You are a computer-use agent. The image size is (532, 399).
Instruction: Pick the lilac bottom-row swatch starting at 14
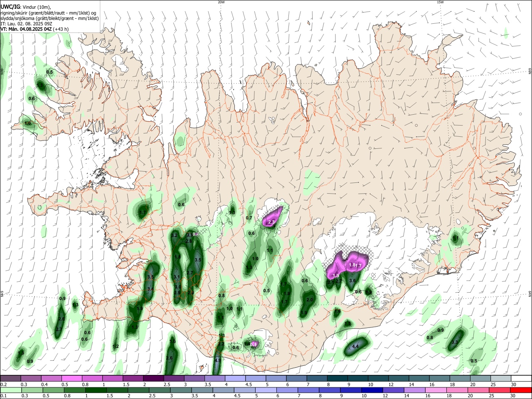(416, 390)
